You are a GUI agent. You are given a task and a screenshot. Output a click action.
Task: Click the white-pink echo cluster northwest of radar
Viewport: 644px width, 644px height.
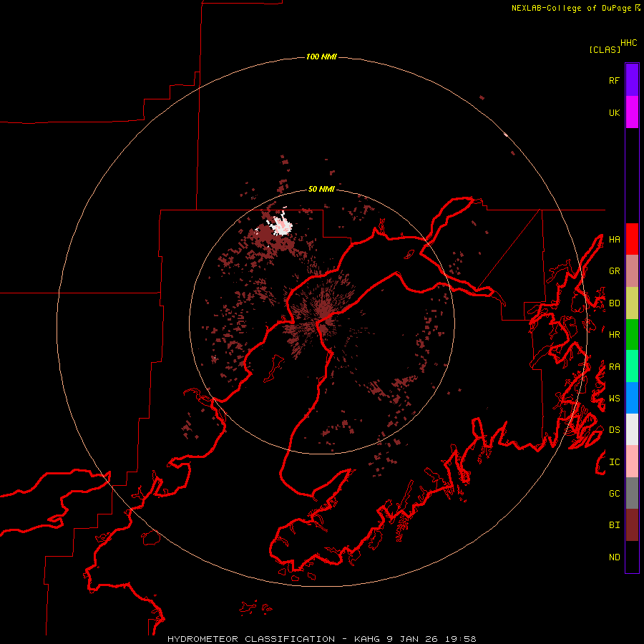(x=281, y=225)
